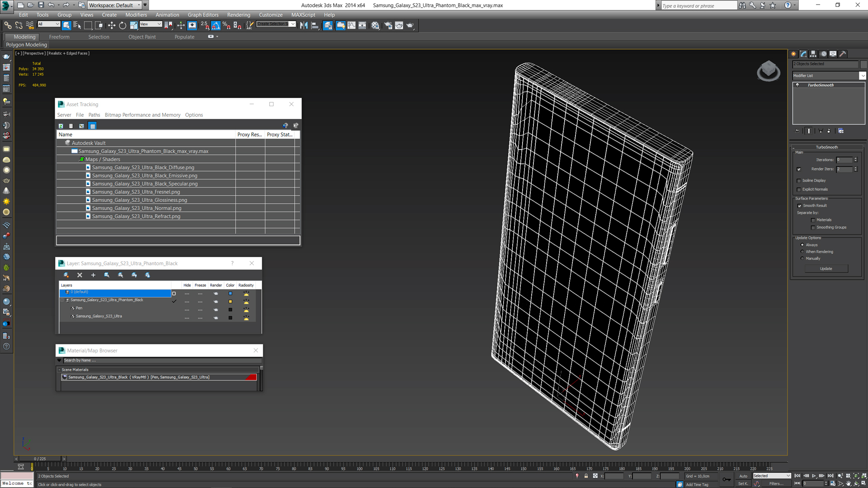Open the Rendering menu

click(238, 15)
